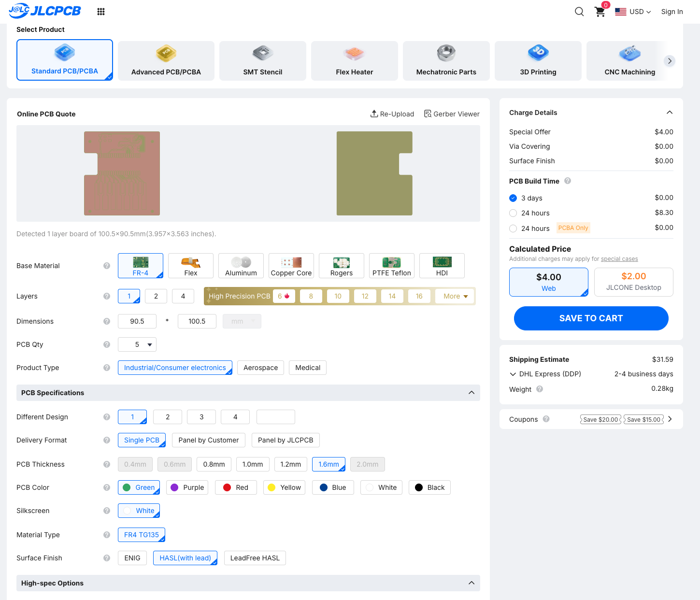The width and height of the screenshot is (700, 600).
Task: Click help icon beside Weight
Action: pyautogui.click(x=540, y=389)
